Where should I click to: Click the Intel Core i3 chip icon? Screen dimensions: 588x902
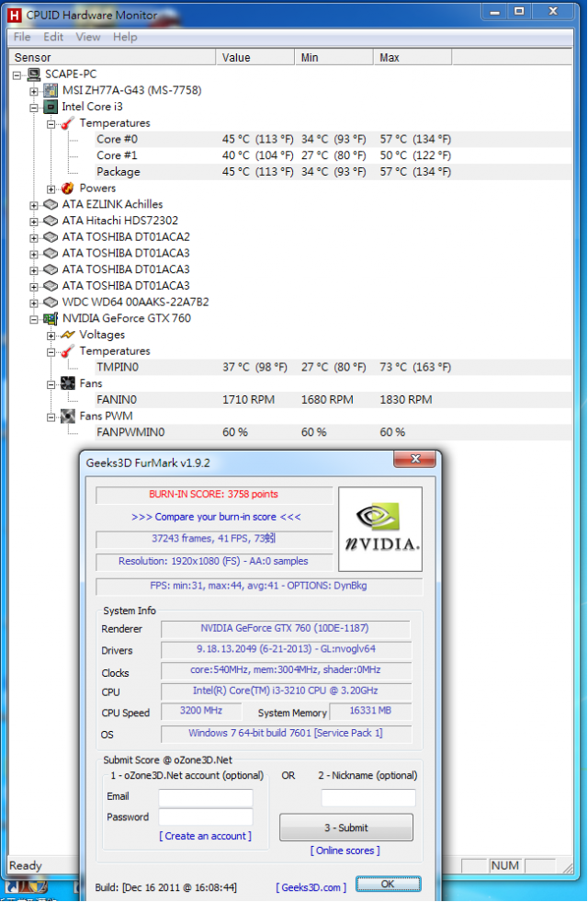click(x=51, y=107)
